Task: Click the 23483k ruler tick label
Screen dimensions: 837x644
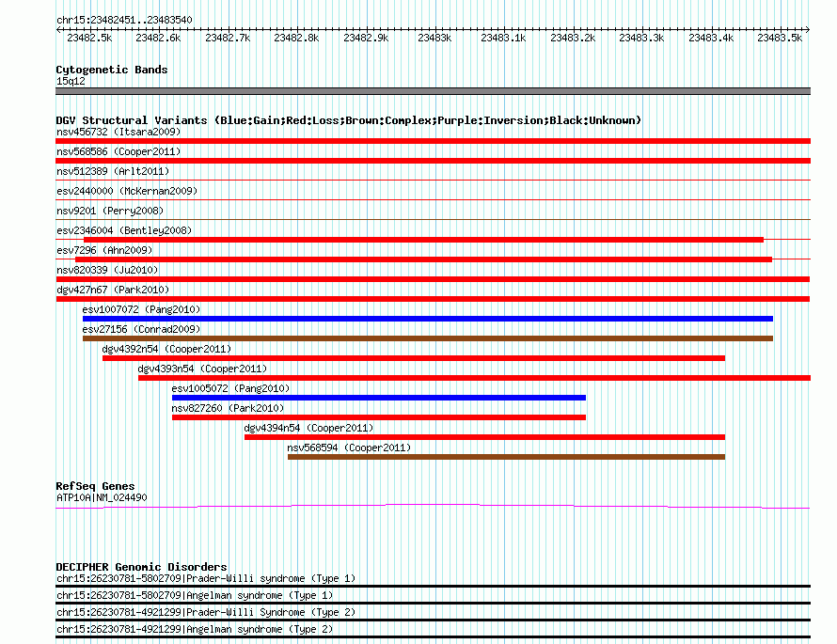Action: 434,38
